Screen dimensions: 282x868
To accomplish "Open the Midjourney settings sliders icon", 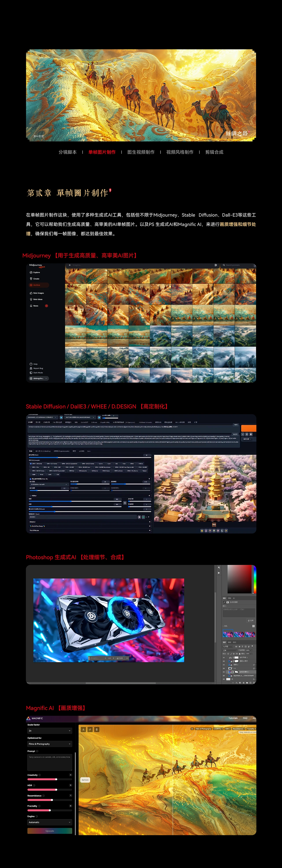I will point(216,265).
